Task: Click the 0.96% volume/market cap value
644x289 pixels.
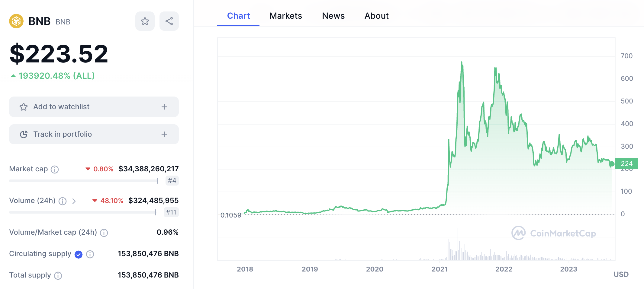Action: (x=168, y=232)
